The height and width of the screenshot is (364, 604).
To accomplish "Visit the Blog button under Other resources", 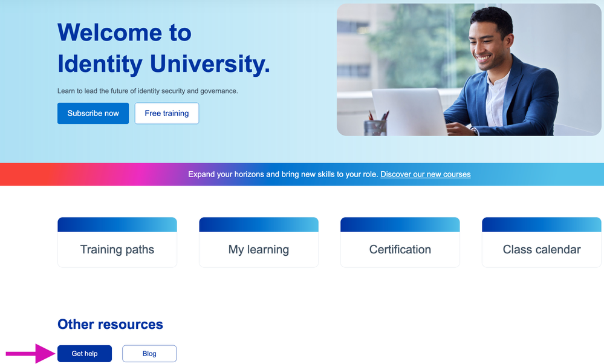I will pyautogui.click(x=149, y=354).
